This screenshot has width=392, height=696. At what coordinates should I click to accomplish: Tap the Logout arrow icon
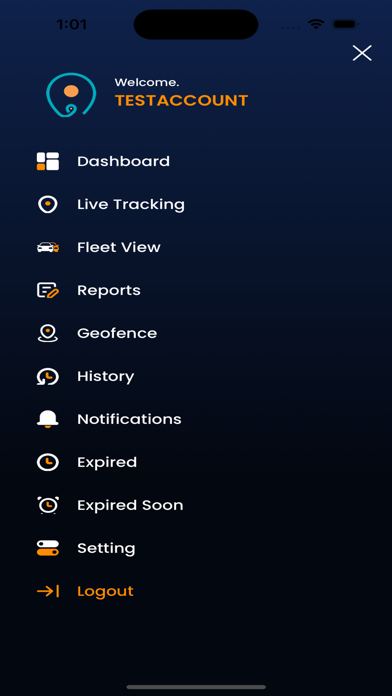(48, 591)
